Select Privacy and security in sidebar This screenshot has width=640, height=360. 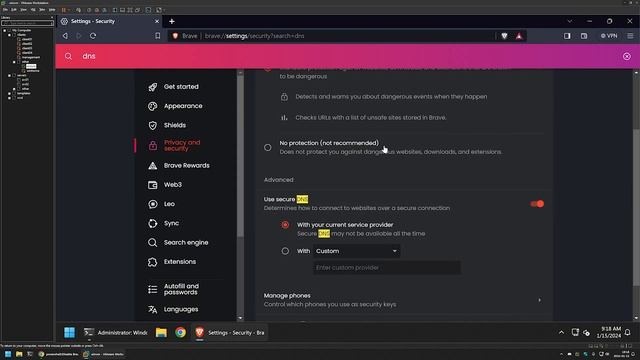tap(182, 145)
